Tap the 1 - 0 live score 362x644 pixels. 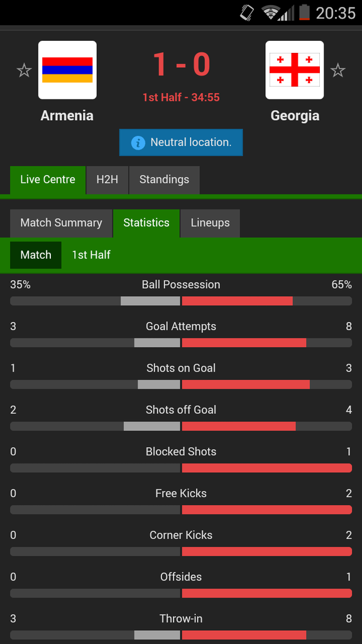(x=181, y=65)
